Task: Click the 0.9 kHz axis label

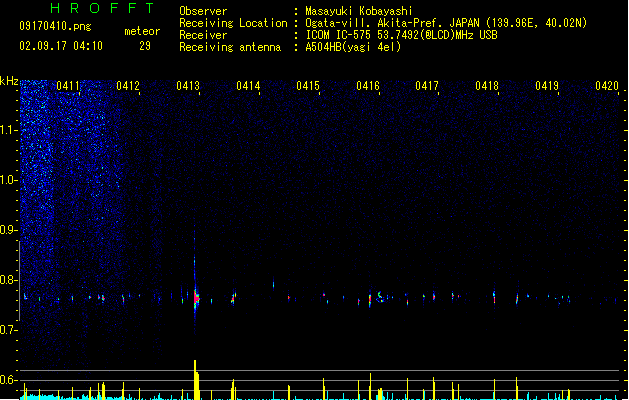Action: [x=8, y=230]
